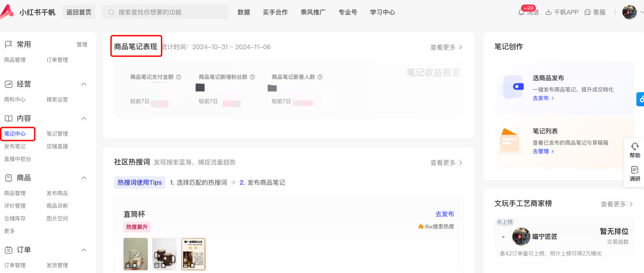
Task: Collapse the 内容 sidebar section
Action: click(x=83, y=118)
